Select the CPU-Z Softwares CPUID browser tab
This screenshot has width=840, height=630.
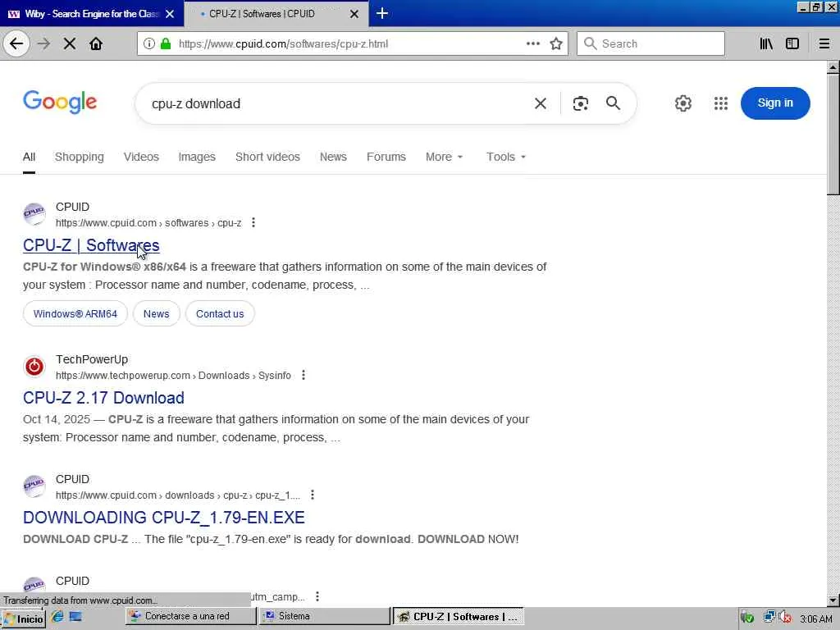click(x=276, y=14)
